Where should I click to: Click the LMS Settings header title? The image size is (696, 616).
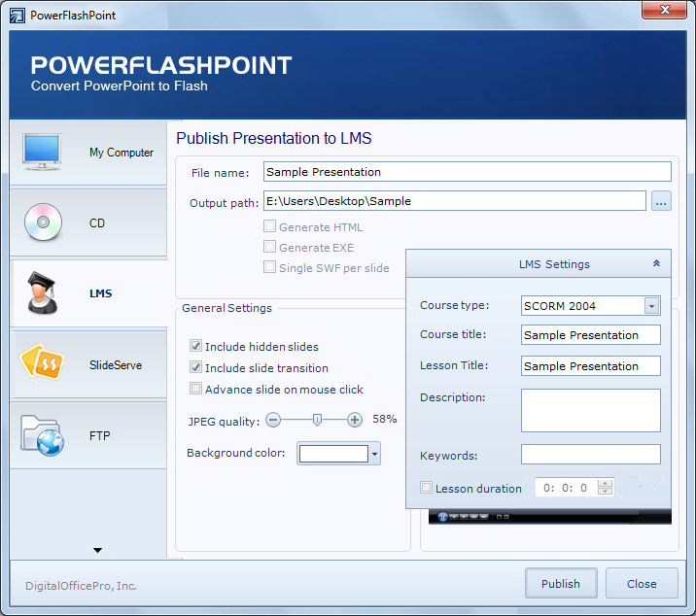[554, 264]
